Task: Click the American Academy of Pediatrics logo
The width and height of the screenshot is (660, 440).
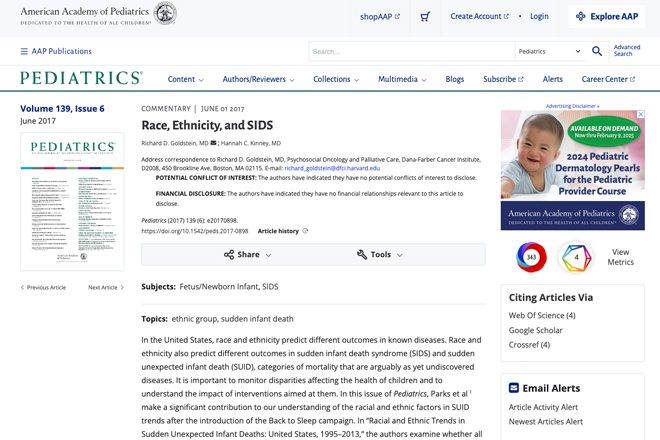Action: pyautogui.click(x=98, y=14)
